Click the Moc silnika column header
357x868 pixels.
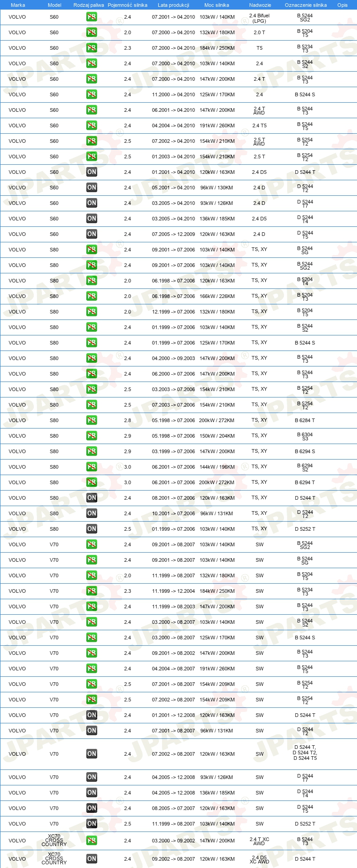pyautogui.click(x=217, y=5)
